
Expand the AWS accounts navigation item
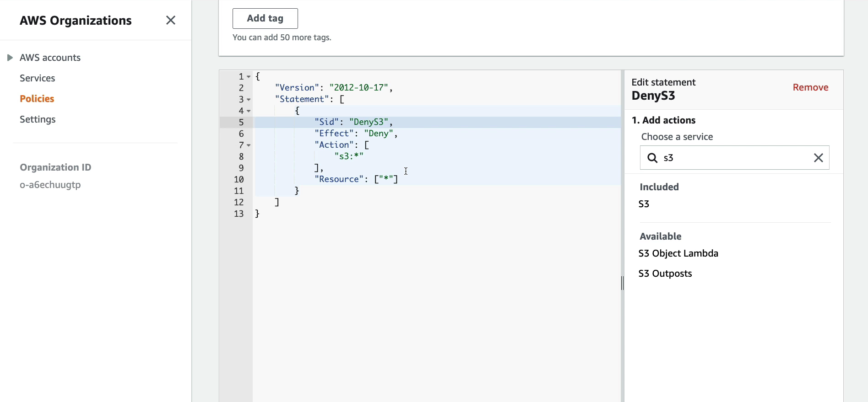point(10,58)
